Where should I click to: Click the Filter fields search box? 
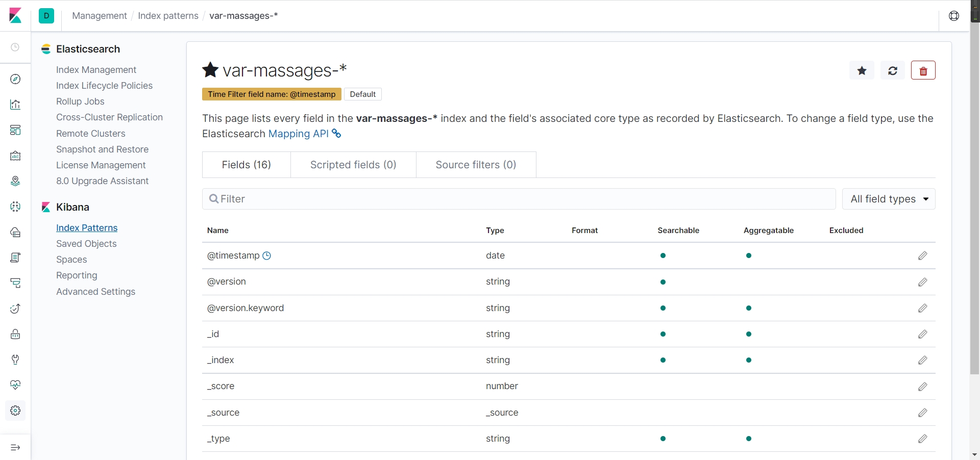pyautogui.click(x=519, y=199)
